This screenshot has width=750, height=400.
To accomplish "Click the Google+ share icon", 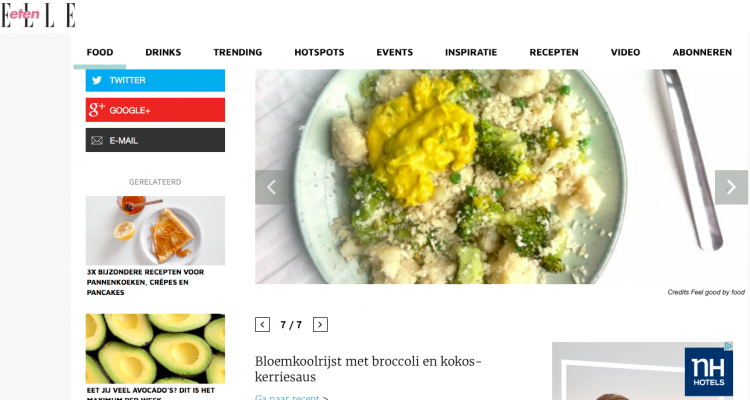I will point(97,110).
